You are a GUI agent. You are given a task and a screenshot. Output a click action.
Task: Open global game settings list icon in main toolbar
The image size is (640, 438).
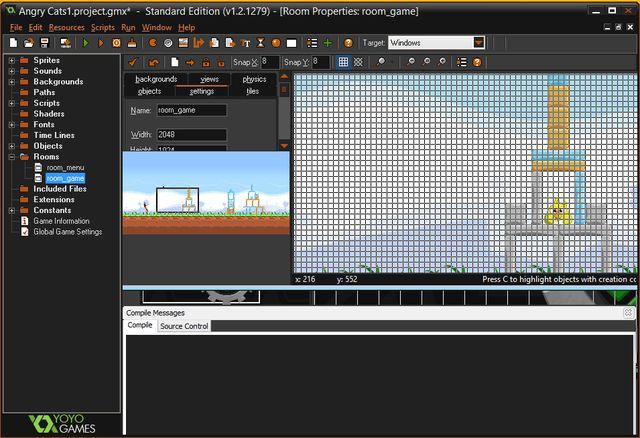tap(312, 43)
